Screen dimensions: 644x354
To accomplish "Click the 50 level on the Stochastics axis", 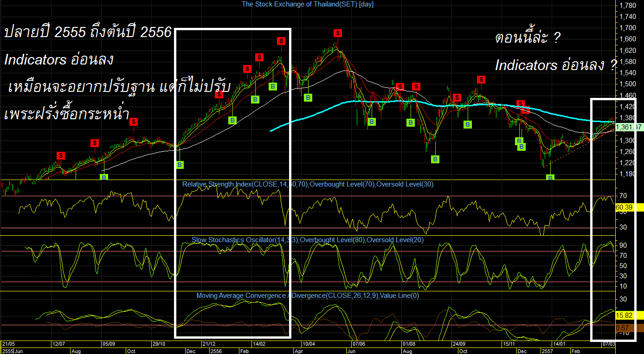I will pyautogui.click(x=623, y=266).
